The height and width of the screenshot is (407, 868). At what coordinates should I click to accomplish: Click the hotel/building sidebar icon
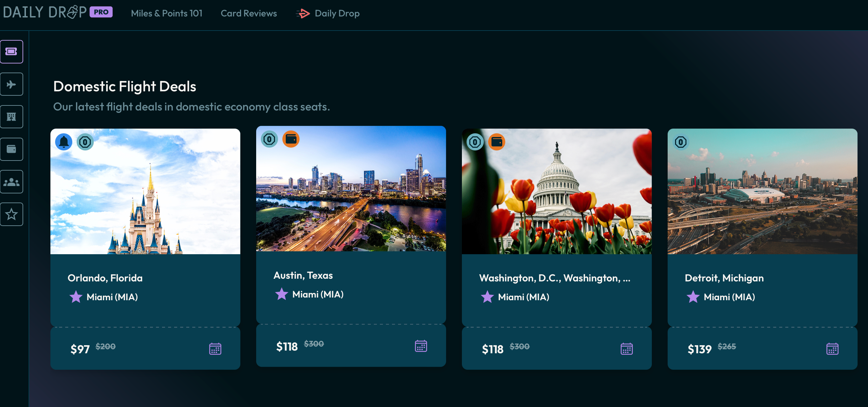pos(12,116)
